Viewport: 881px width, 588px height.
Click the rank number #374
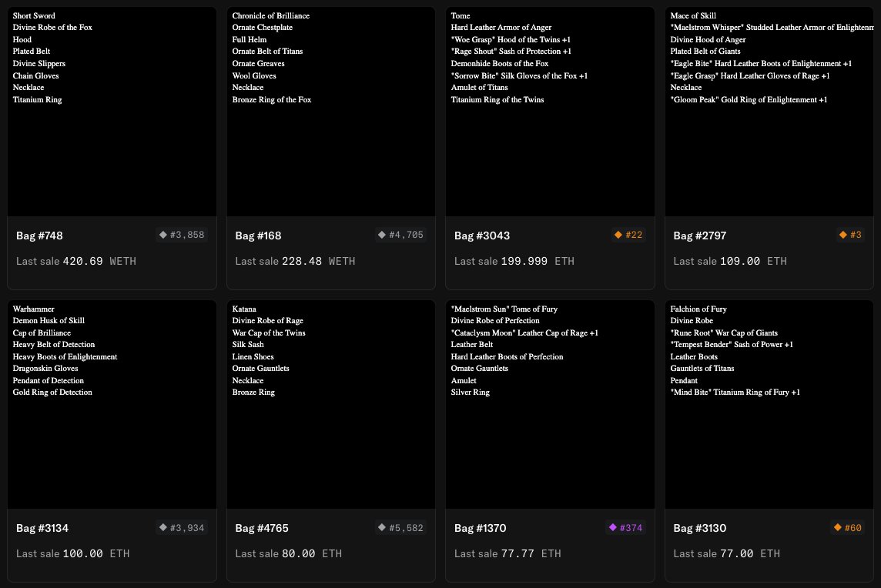(631, 528)
